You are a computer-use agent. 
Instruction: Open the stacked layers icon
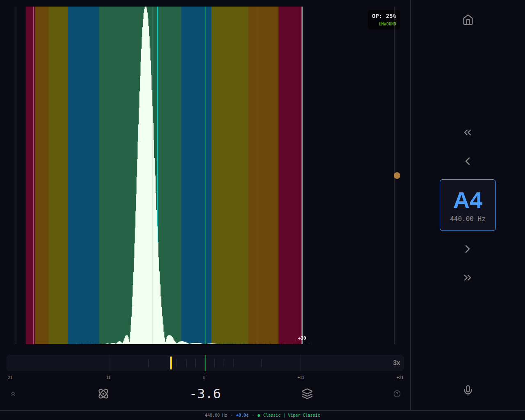(x=307, y=394)
